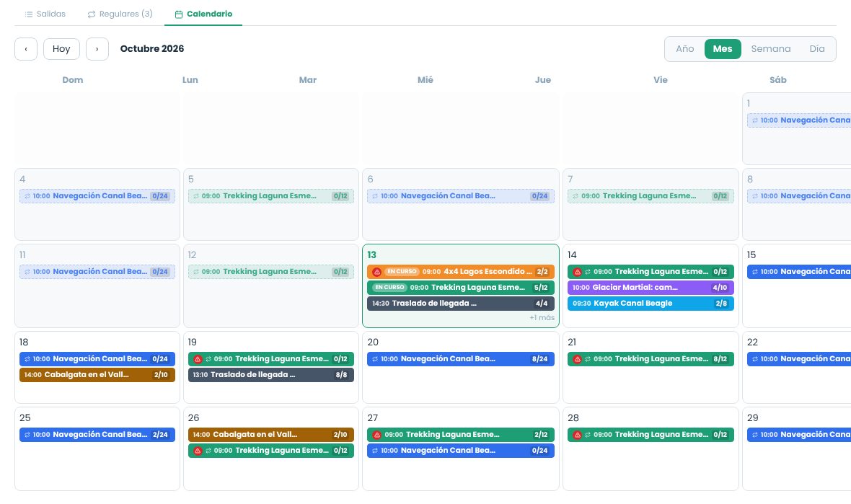The width and height of the screenshot is (851, 504).
Task: Click the Octubre 2026 month title
Action: [152, 49]
